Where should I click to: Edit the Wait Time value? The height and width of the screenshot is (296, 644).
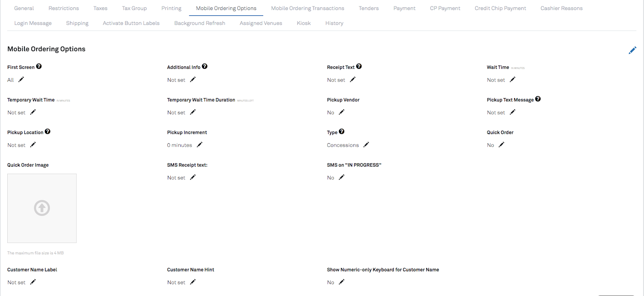click(512, 80)
